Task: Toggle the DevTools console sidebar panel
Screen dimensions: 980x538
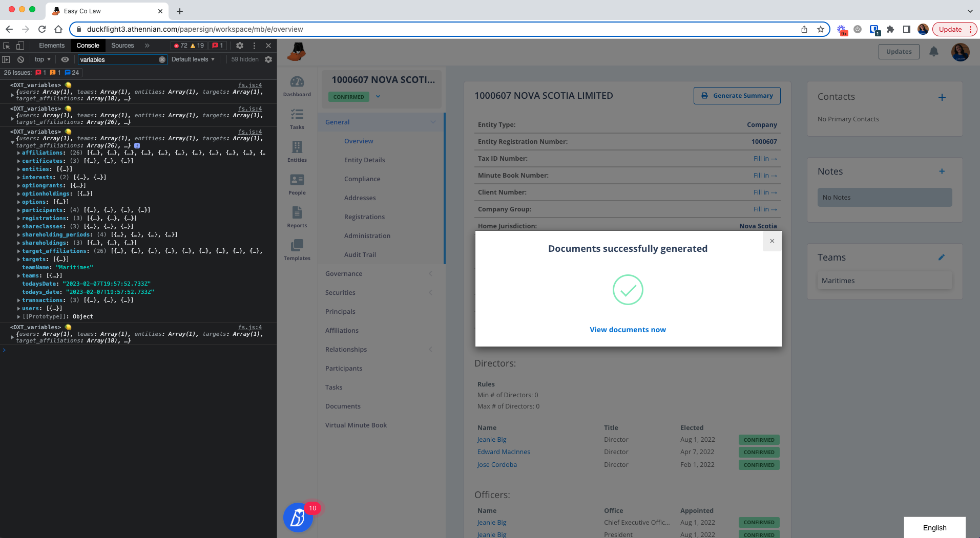Action: pyautogui.click(x=6, y=59)
